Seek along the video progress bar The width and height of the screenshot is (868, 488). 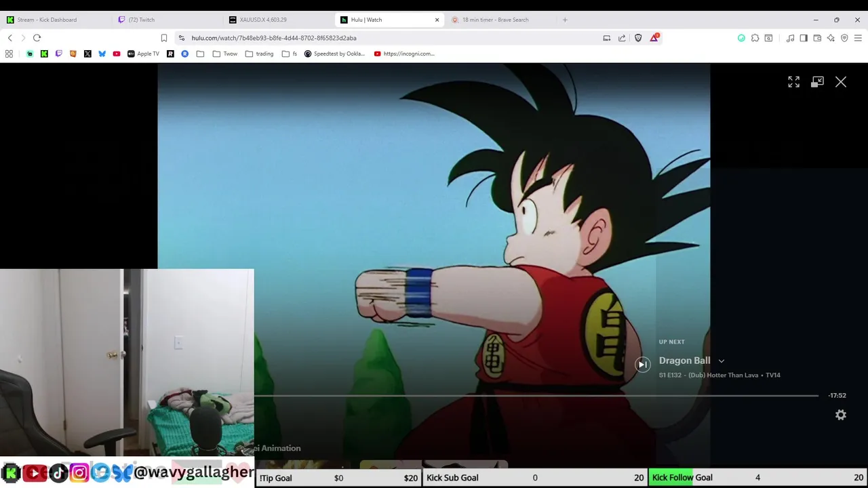click(536, 395)
